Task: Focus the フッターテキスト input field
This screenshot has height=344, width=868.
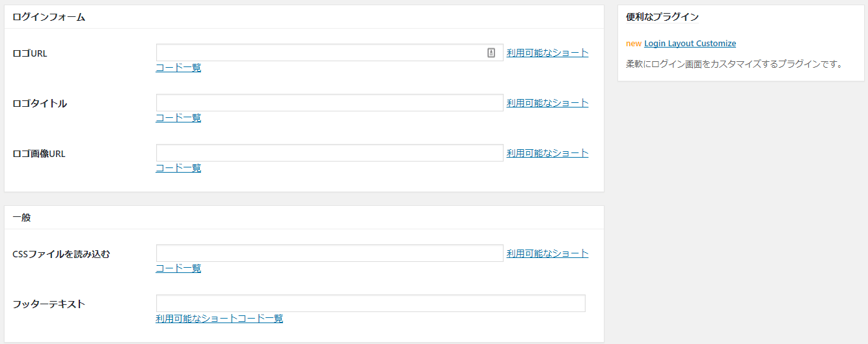Action: pyautogui.click(x=370, y=304)
